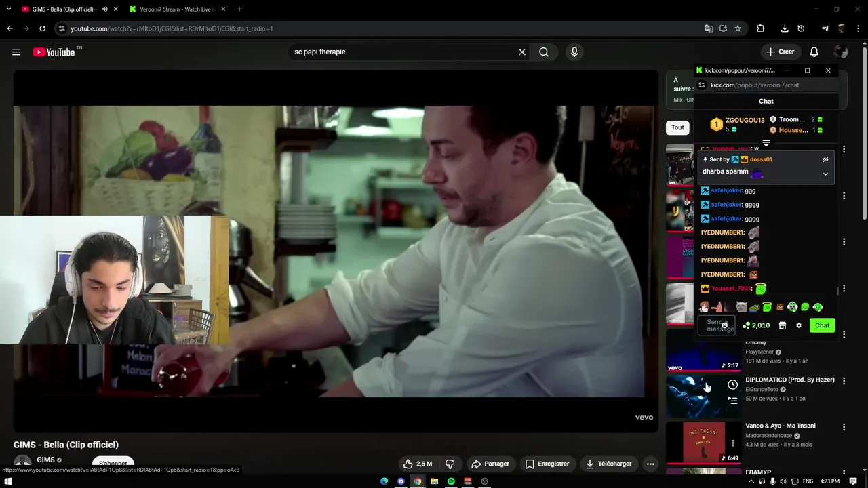Play the Ma Tnsani video thumbnail
The height and width of the screenshot is (488, 868).
pos(703,443)
